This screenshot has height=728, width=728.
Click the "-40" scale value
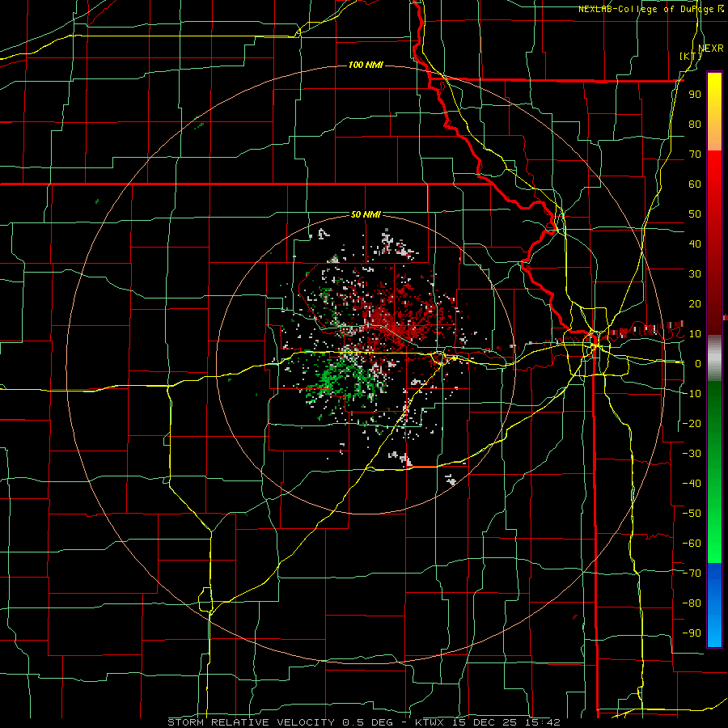pos(692,484)
